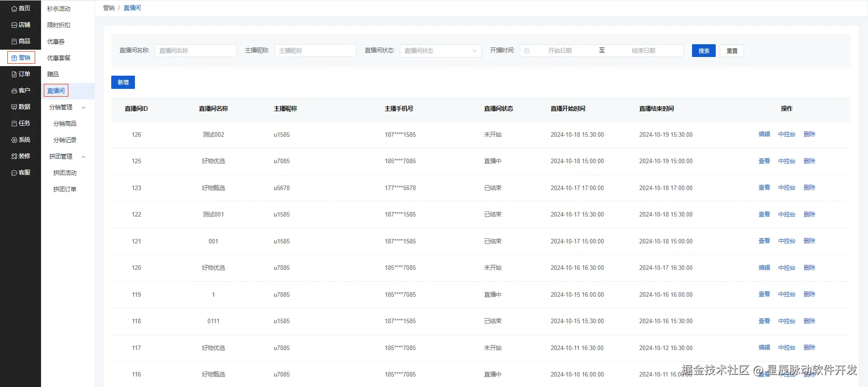Open the 数据 data icon in sidebar

14,107
